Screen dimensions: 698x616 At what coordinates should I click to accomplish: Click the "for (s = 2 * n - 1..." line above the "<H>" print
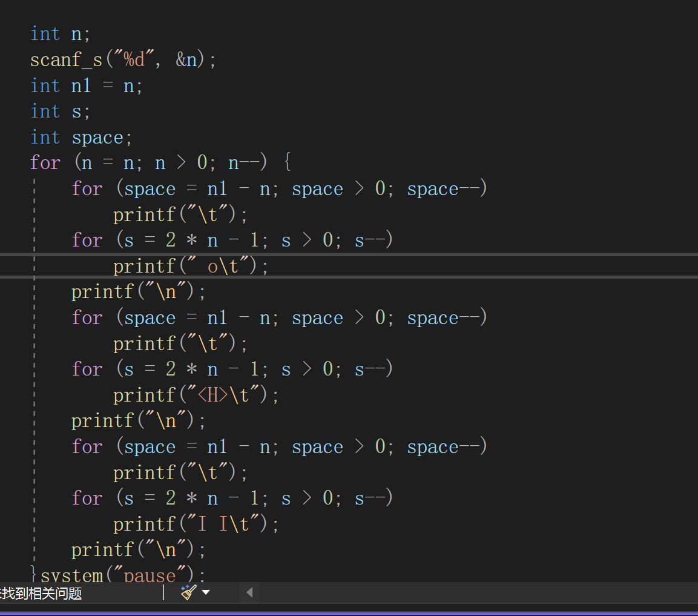(232, 369)
